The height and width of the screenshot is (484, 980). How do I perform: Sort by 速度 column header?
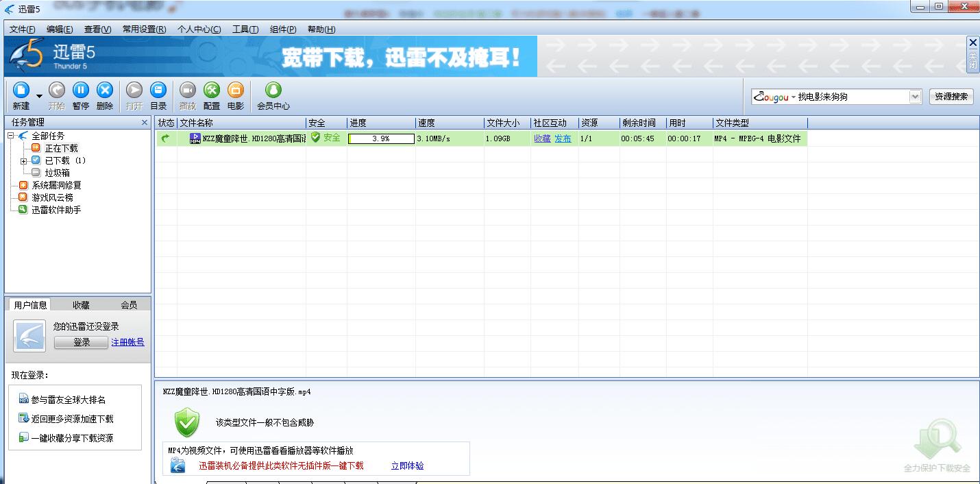pos(450,123)
